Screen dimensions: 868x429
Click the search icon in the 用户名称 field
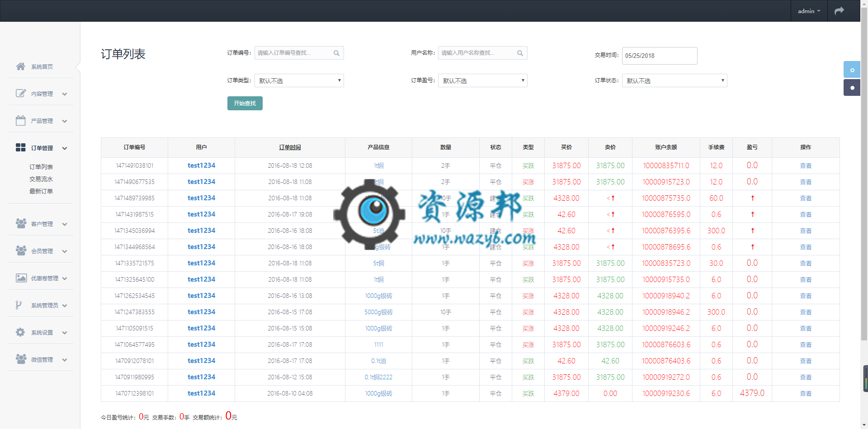520,53
